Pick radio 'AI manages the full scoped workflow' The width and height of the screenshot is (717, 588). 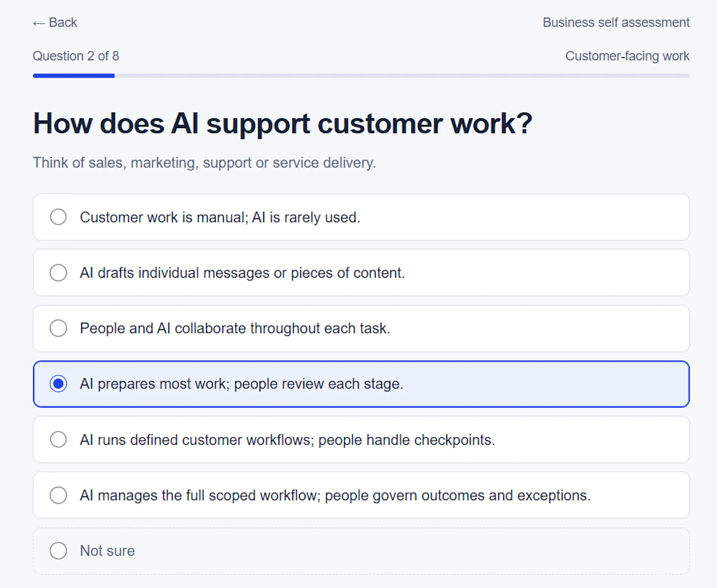click(58, 495)
